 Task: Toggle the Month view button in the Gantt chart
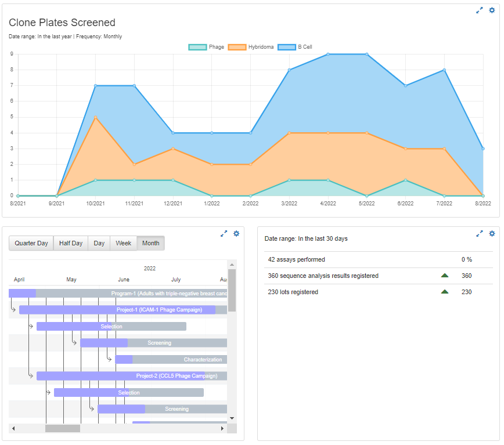click(150, 243)
